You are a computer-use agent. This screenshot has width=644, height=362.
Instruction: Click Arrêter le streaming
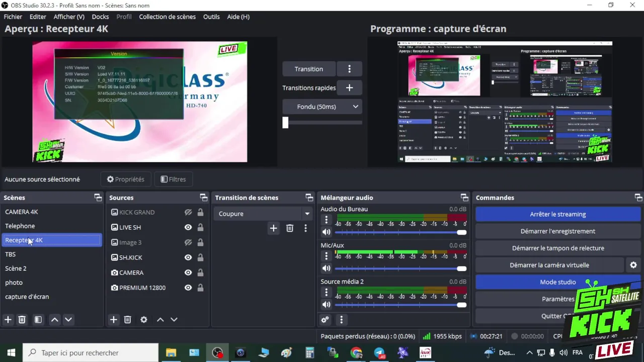click(557, 214)
